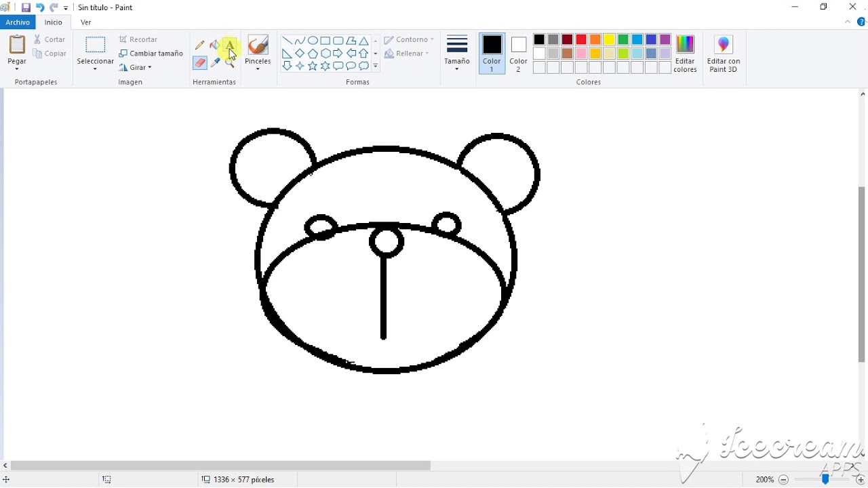Click the zoom in plus button
The width and height of the screenshot is (868, 488).
(x=861, y=479)
